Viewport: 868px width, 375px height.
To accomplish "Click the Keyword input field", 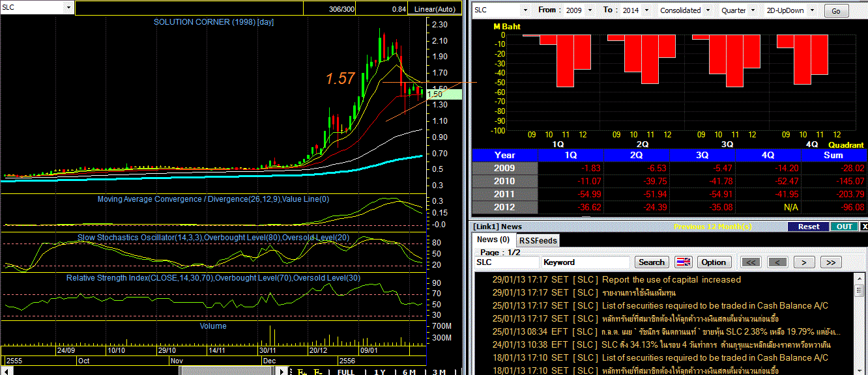I will coord(585,262).
